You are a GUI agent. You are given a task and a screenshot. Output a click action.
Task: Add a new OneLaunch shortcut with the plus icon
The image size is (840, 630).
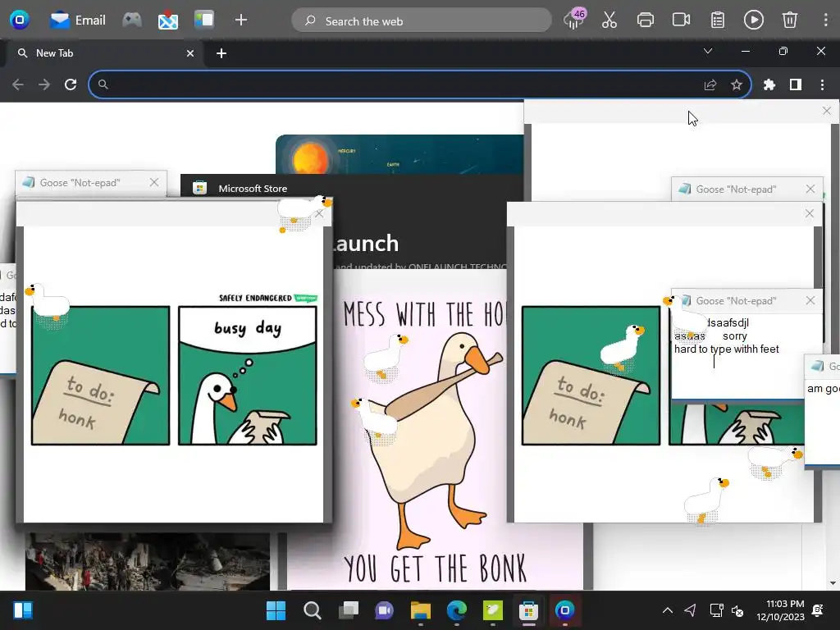coord(241,21)
